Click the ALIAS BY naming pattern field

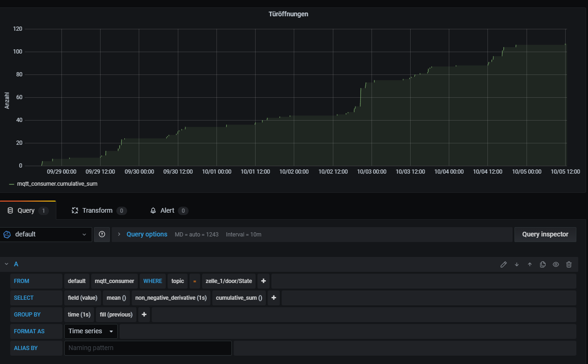(x=148, y=348)
